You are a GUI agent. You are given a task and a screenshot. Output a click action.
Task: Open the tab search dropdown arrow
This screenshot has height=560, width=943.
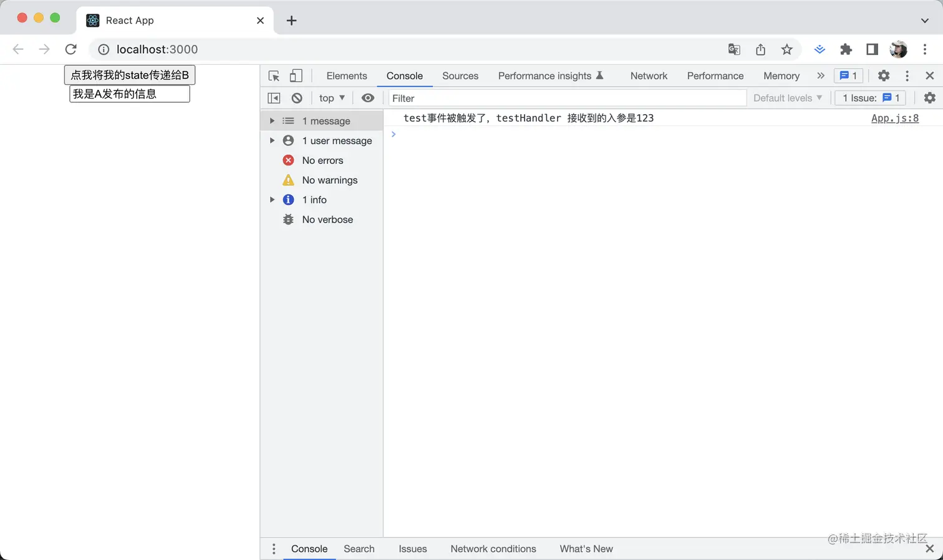pos(925,21)
